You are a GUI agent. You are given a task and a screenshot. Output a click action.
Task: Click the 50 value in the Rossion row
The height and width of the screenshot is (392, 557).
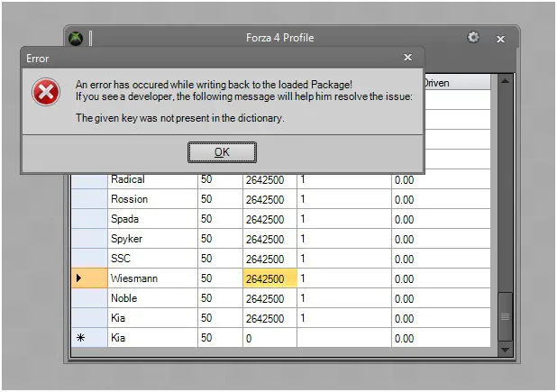[206, 199]
